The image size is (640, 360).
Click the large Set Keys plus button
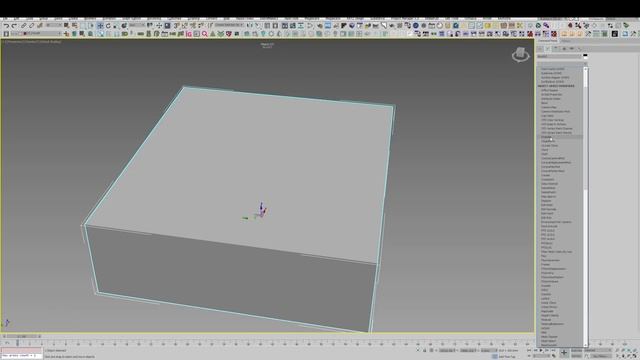[564, 353]
